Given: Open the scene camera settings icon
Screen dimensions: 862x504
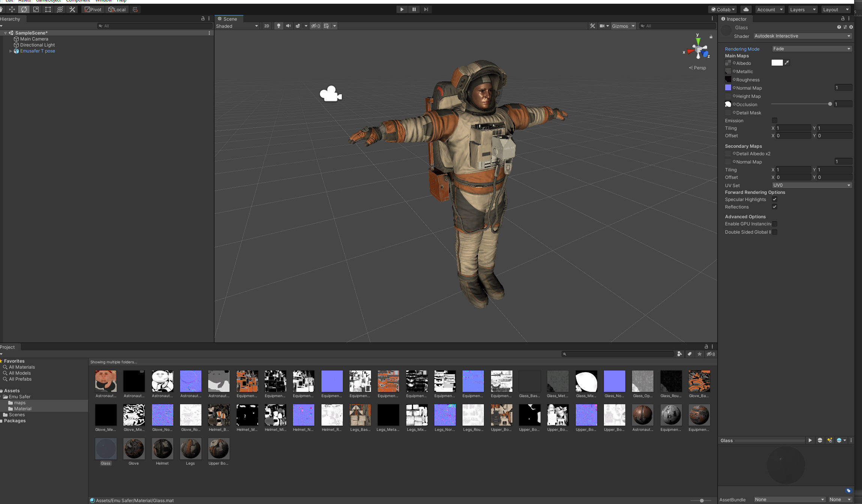Looking at the screenshot, I should point(602,26).
